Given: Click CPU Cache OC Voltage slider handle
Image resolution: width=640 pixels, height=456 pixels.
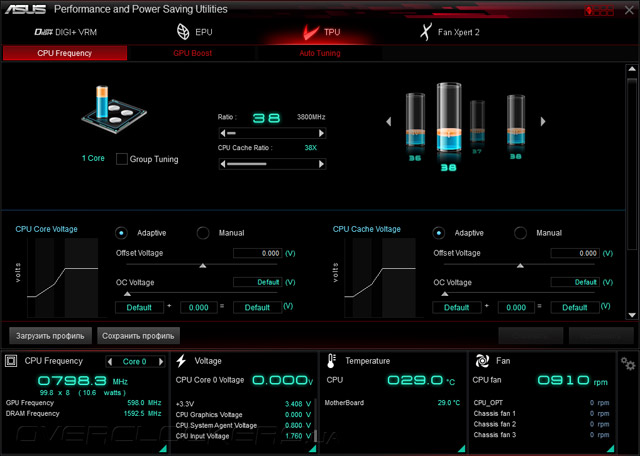Looking at the screenshot, I should click(445, 294).
